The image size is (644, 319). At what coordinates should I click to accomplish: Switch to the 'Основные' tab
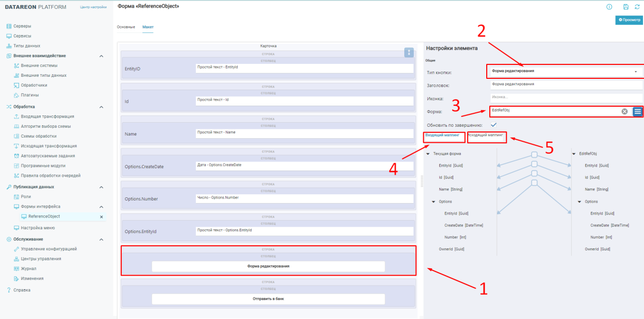pos(126,27)
